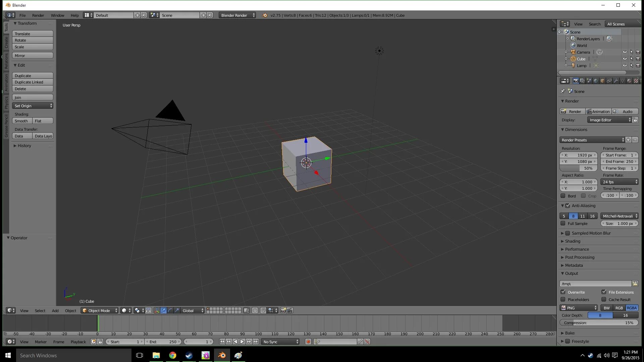Uncheck the Overwrite checkbox

(563, 292)
